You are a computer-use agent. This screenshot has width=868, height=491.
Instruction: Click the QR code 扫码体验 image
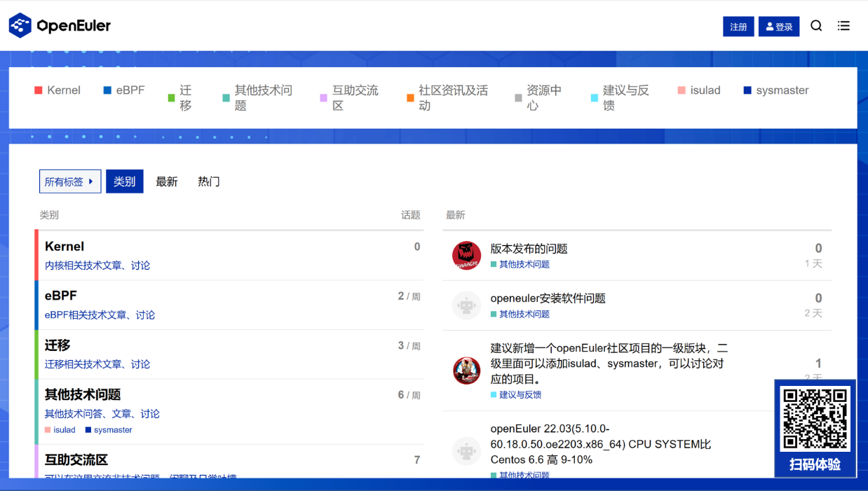tap(815, 419)
